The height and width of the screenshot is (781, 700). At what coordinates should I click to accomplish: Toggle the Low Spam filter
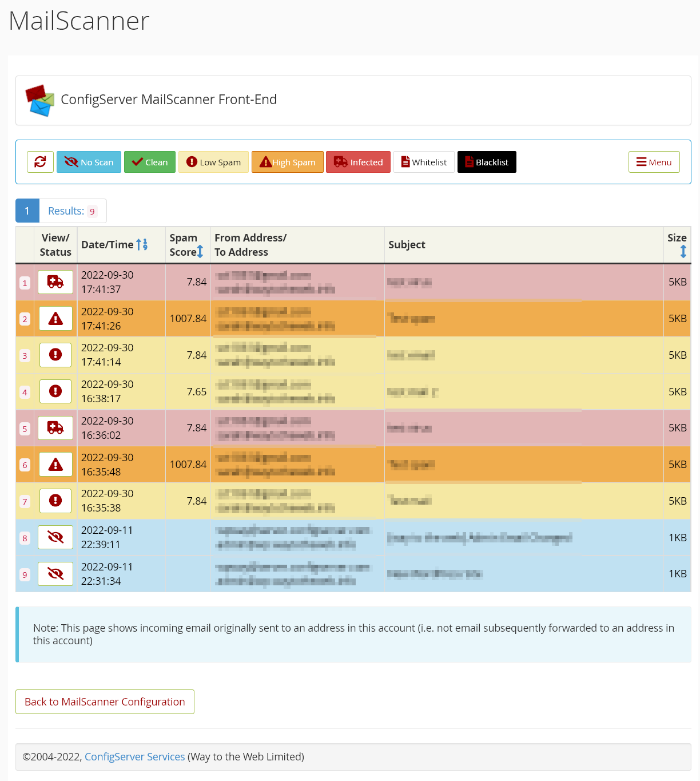[x=213, y=162]
